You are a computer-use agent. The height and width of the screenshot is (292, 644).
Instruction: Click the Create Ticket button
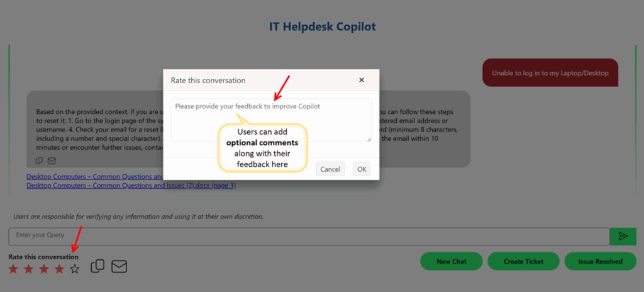click(x=523, y=261)
